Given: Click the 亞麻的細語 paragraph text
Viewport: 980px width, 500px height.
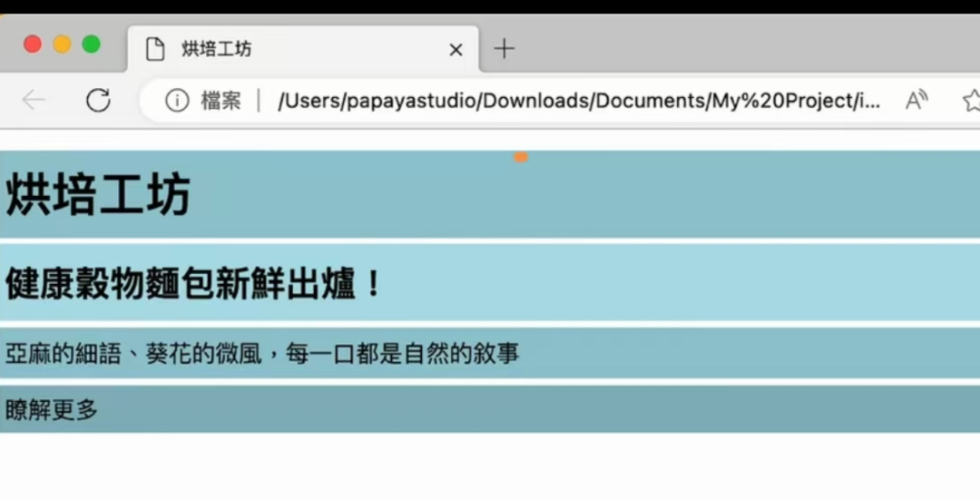Looking at the screenshot, I should pyautogui.click(x=262, y=353).
